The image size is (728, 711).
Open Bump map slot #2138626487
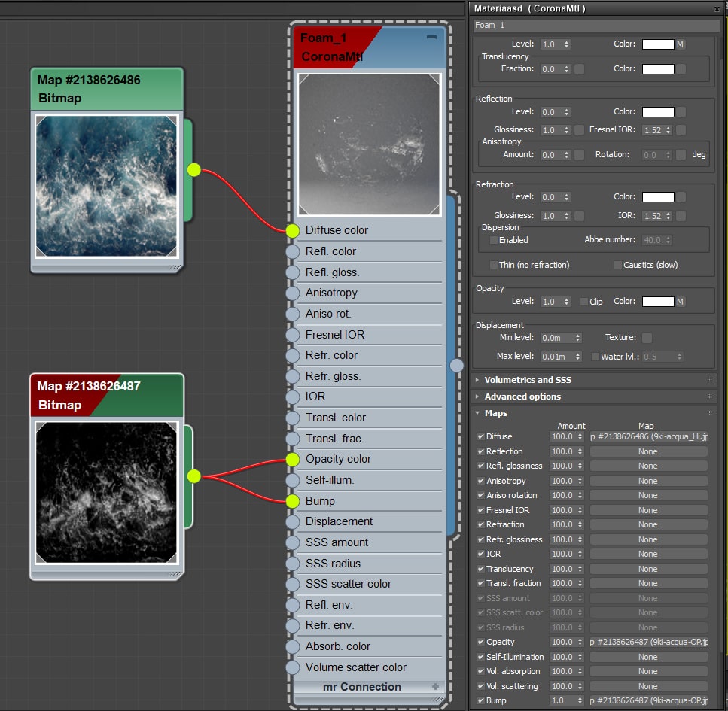(x=649, y=700)
